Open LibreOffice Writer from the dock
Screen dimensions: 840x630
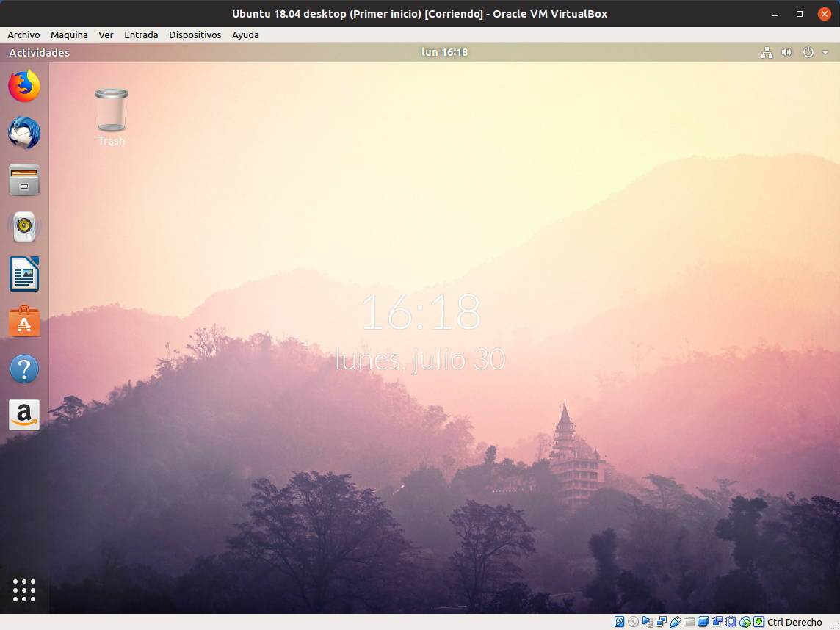click(x=24, y=274)
